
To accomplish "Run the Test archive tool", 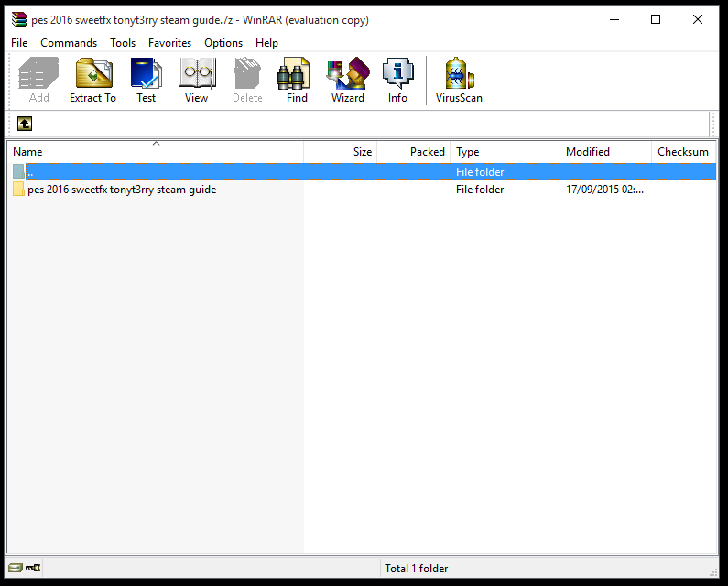I will tap(146, 80).
